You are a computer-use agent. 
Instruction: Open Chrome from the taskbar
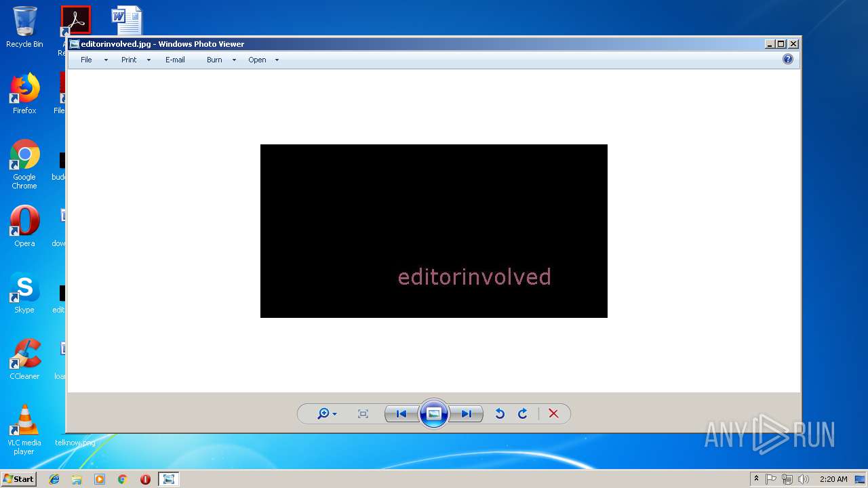tap(122, 479)
